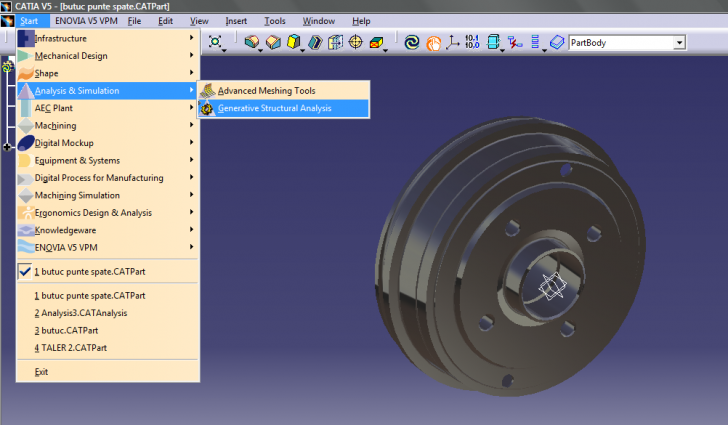
Task: Open dropdown arrow under Edge Fillet icon
Action: [260, 50]
